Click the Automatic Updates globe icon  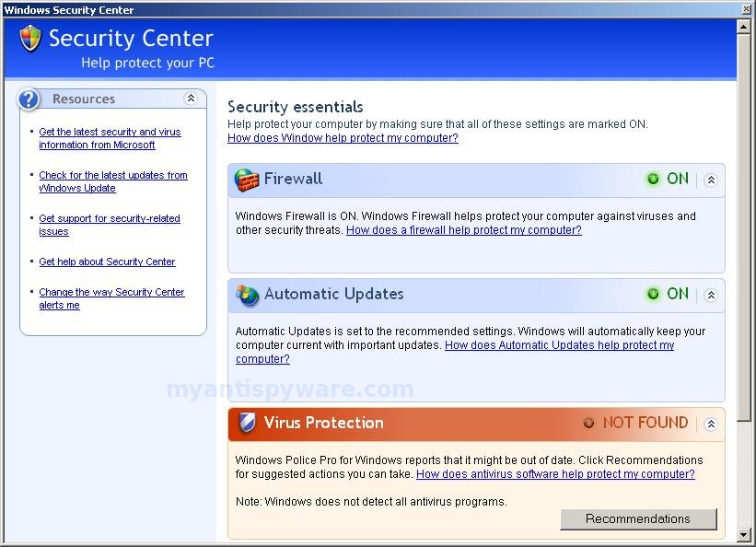(248, 295)
